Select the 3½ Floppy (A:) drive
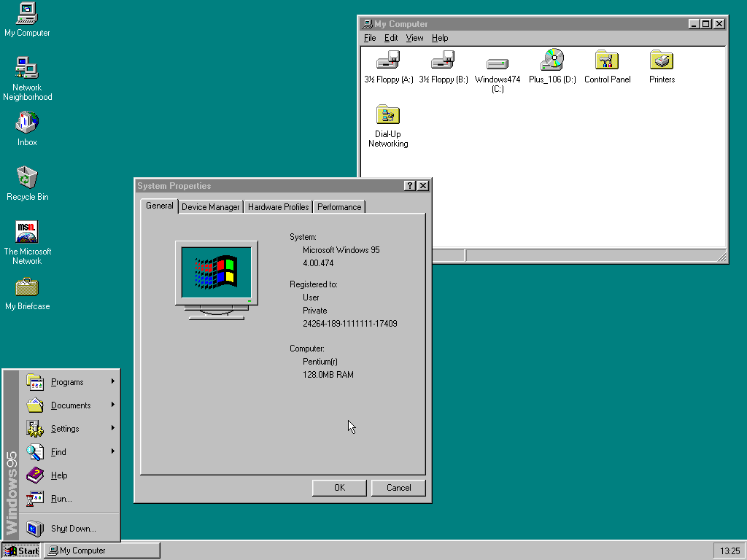Image resolution: width=747 pixels, height=560 pixels. (388, 61)
